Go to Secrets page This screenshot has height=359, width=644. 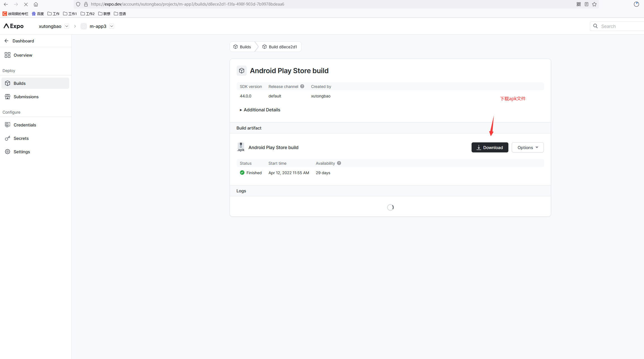click(x=21, y=138)
